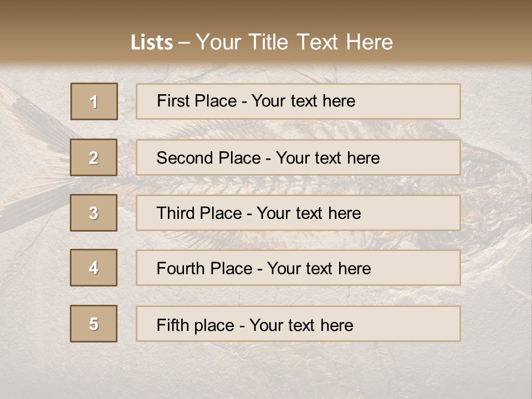Screen dimensions: 532x399
Task: Click the dash in the slide title
Action: tap(185, 43)
